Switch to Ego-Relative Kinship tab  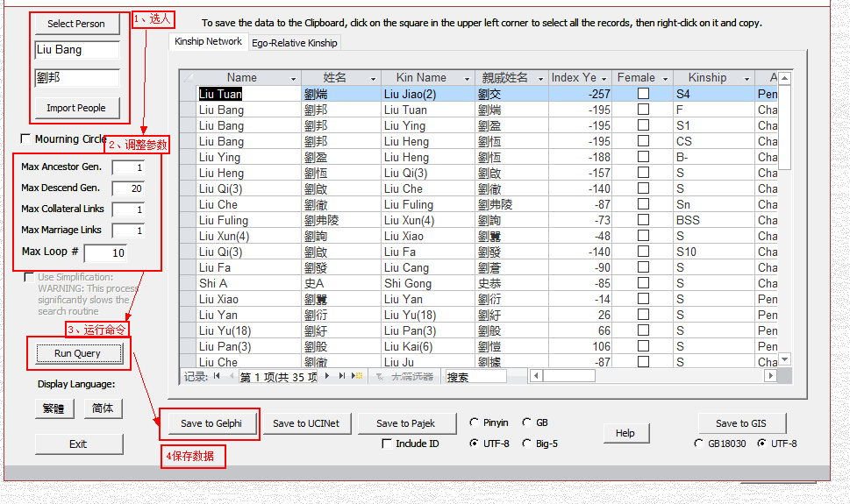pyautogui.click(x=294, y=43)
